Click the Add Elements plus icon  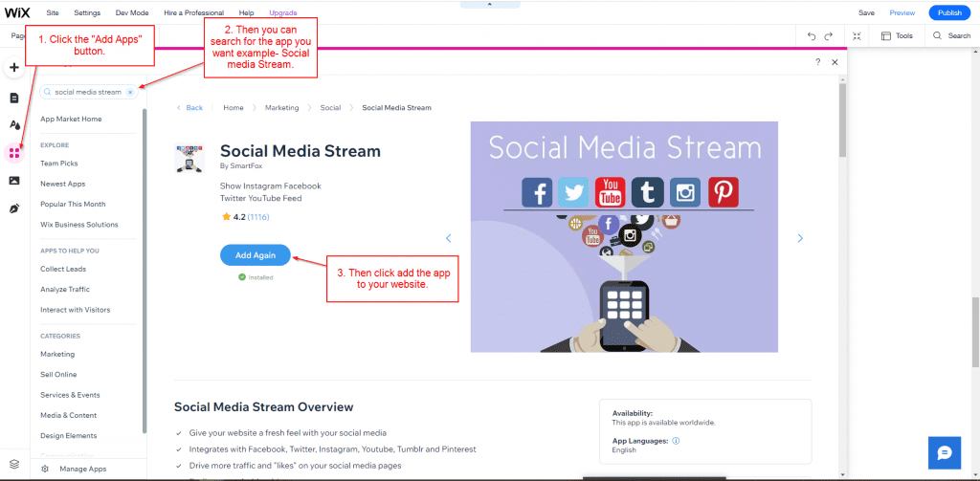point(14,68)
